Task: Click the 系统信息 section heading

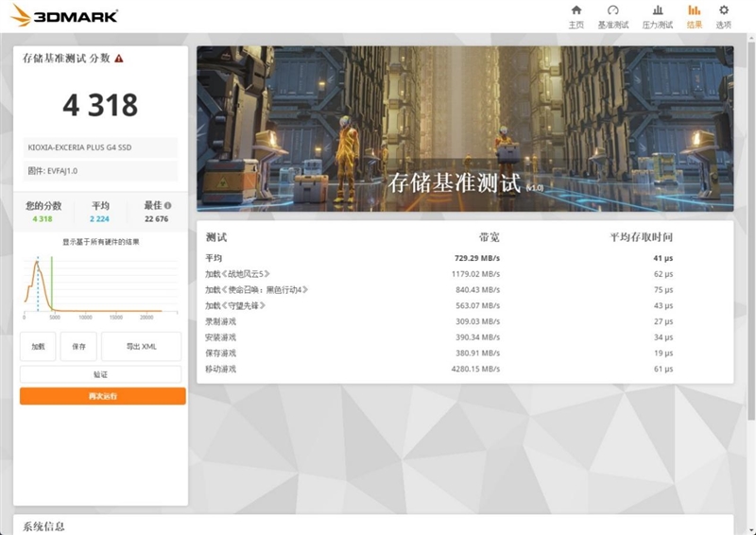Action: [43, 526]
